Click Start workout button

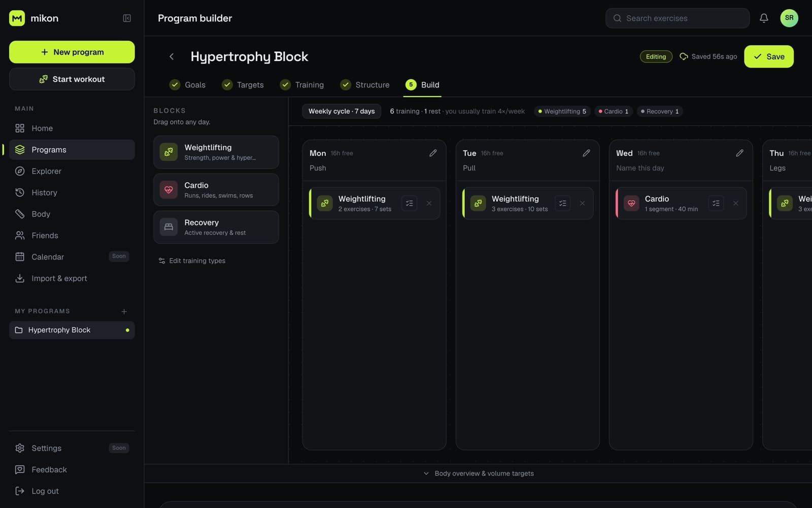pos(72,79)
